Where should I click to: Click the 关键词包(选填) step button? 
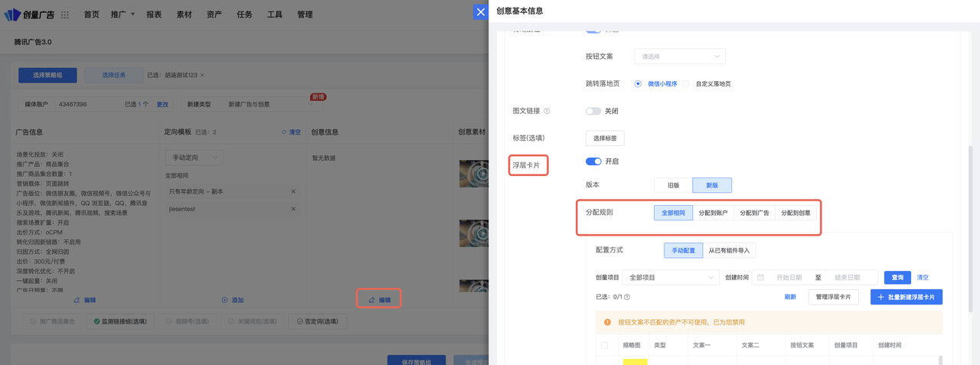coord(253,321)
